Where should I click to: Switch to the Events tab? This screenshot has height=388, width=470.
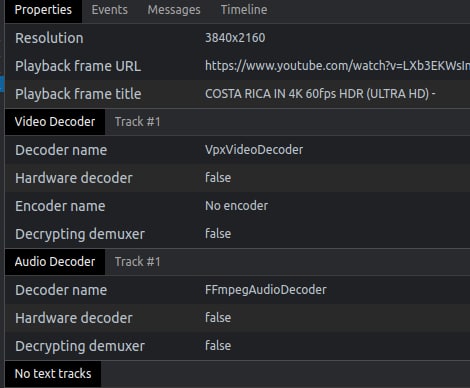click(x=110, y=10)
